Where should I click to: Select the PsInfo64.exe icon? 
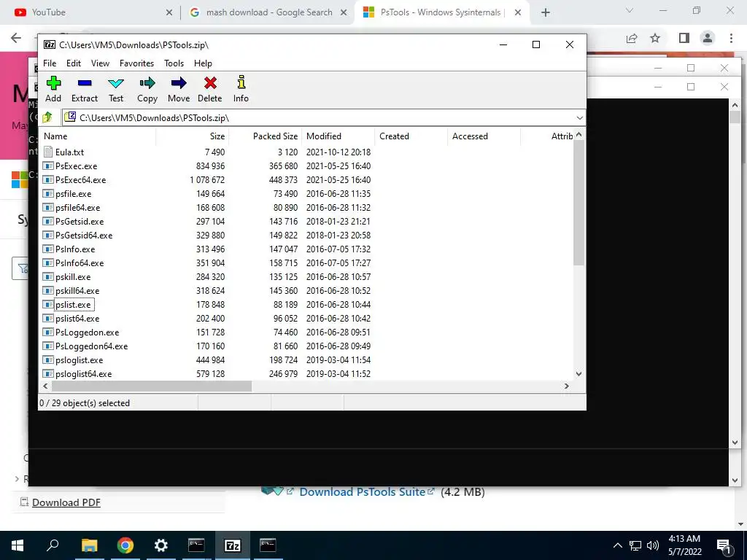point(47,262)
